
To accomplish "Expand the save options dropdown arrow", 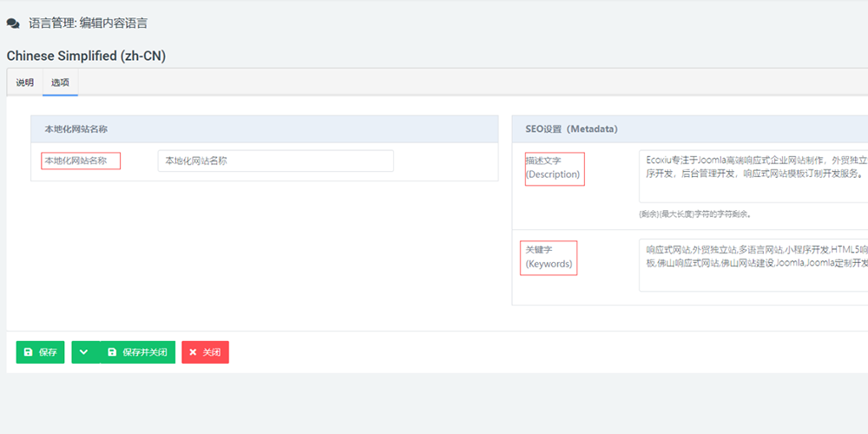I will (x=83, y=352).
